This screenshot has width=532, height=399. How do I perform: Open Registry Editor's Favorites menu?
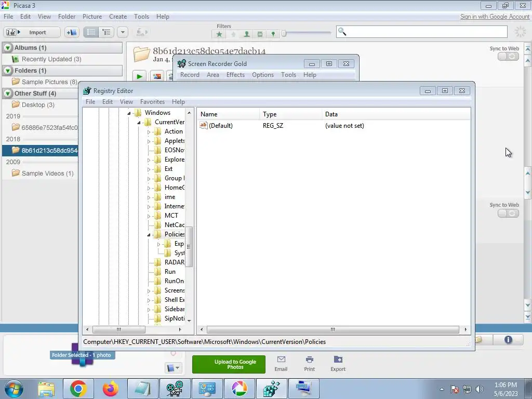coord(152,102)
